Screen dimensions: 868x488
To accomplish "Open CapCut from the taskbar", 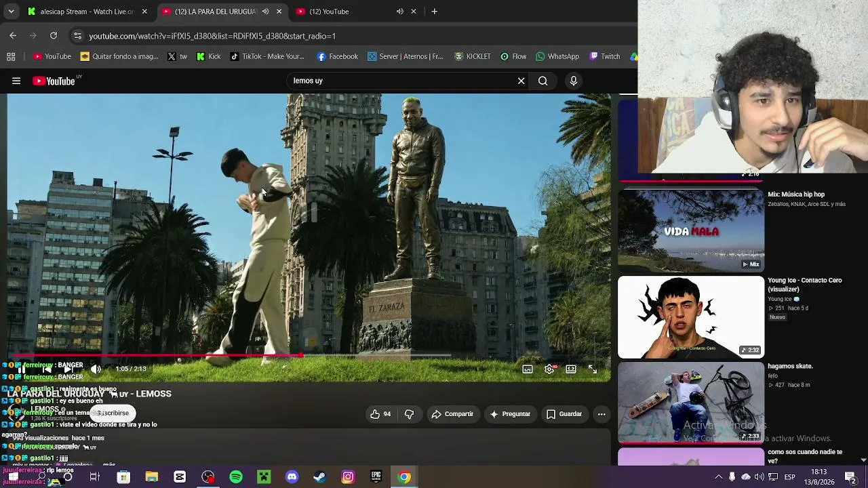I will pyautogui.click(x=180, y=477).
